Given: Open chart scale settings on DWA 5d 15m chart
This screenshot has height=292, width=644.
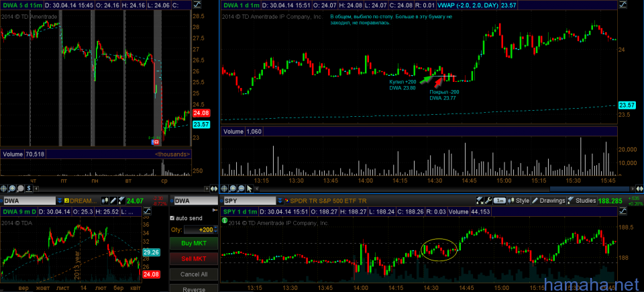Looking at the screenshot, I should coord(197,5).
